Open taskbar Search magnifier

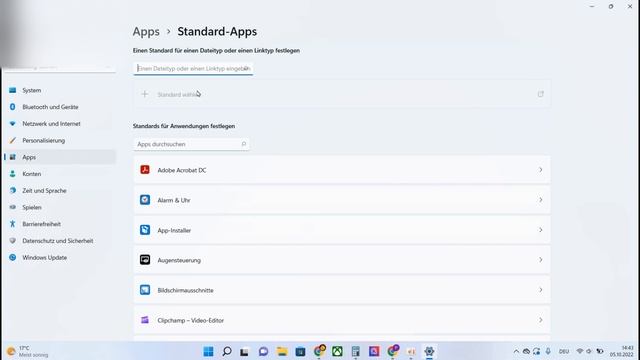227,351
